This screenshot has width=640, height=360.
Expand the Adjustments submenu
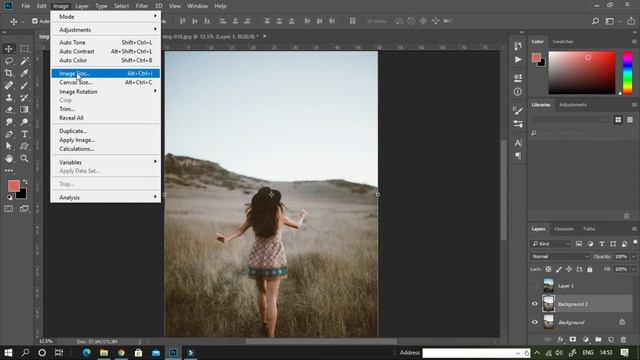point(106,30)
